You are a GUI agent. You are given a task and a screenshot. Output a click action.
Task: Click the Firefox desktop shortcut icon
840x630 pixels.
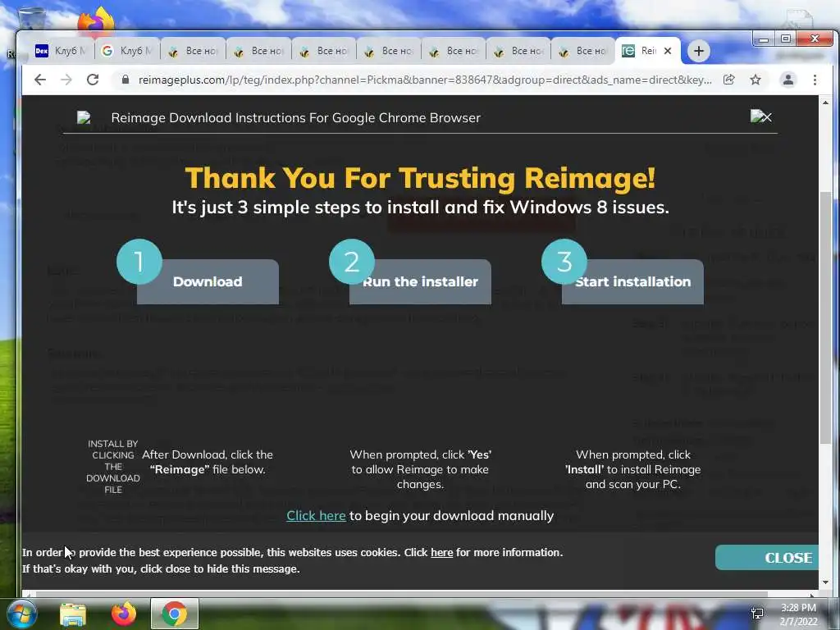(x=97, y=21)
